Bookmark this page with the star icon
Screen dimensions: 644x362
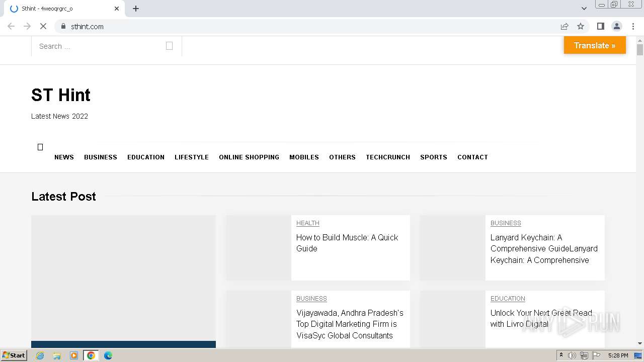(581, 26)
